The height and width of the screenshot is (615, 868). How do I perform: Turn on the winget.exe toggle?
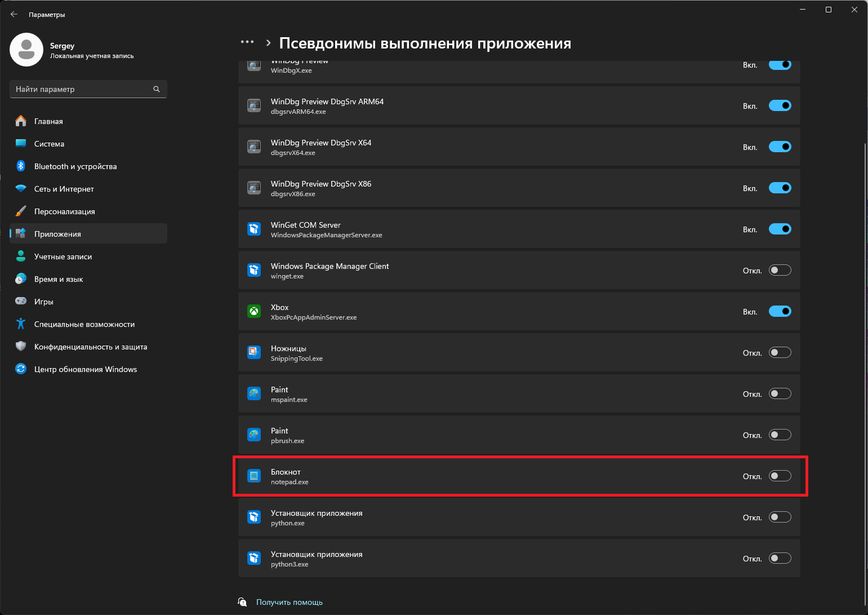click(780, 270)
